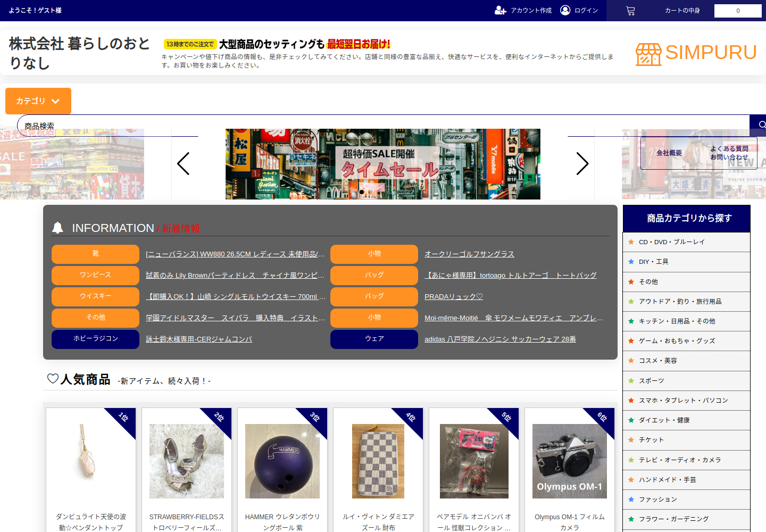The width and height of the screenshot is (766, 532).
Task: Select テレビ・オーディオ・カメラ category
Action: click(686, 460)
